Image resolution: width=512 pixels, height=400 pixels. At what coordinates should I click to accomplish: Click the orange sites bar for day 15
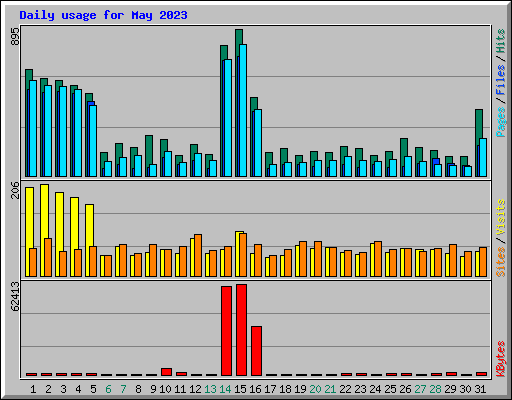click(243, 255)
